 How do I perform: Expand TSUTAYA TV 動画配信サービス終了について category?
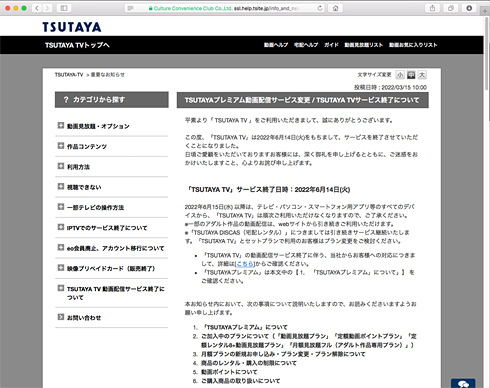tap(112, 293)
